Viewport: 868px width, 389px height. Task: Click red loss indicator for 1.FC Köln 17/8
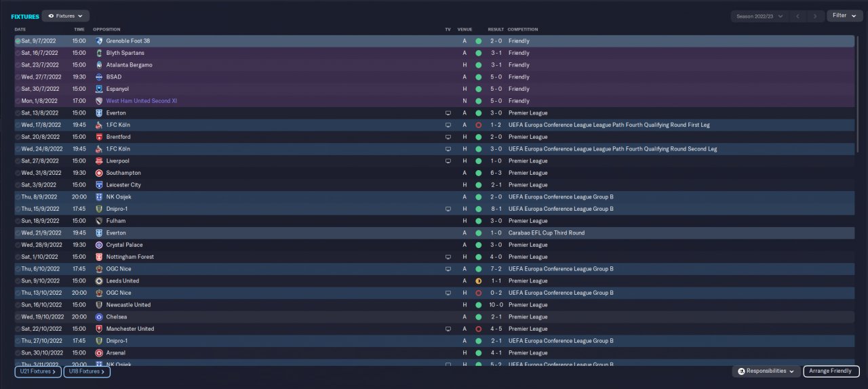(478, 125)
